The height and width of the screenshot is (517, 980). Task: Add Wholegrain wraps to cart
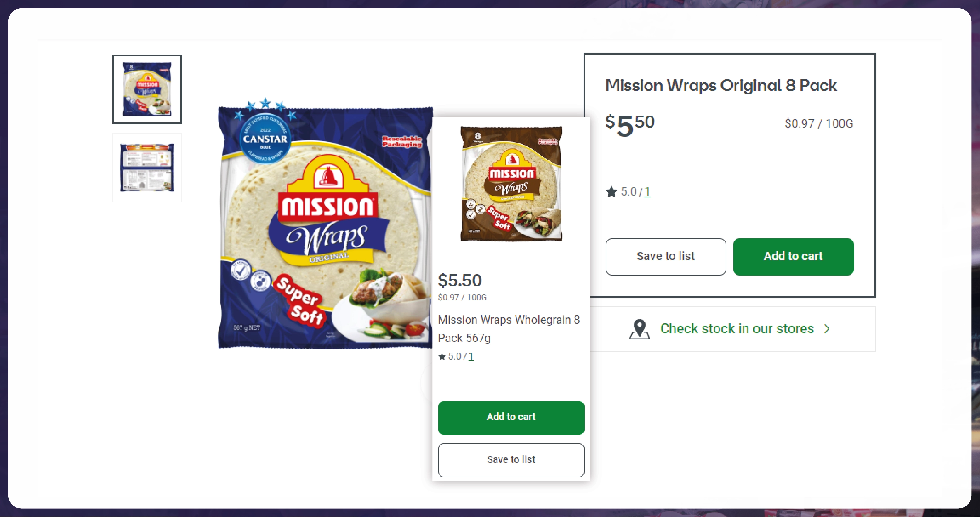511,417
